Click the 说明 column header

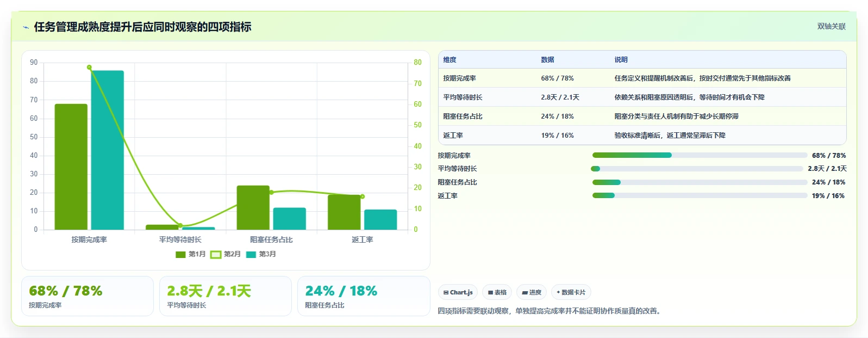(621, 60)
